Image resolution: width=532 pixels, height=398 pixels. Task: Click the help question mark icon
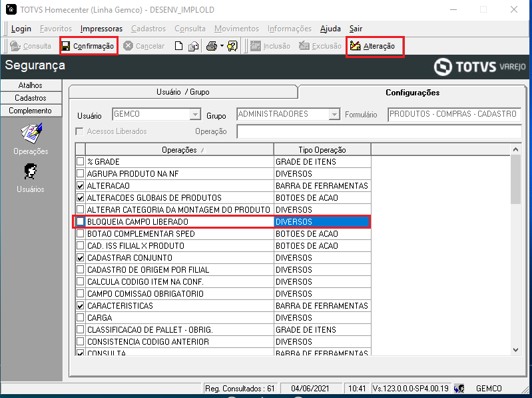click(232, 46)
